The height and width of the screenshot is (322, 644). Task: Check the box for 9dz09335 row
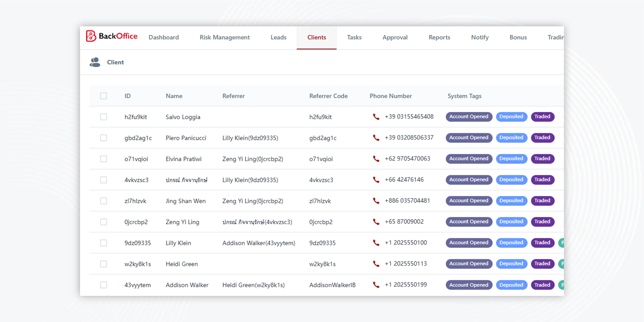pyautogui.click(x=103, y=243)
